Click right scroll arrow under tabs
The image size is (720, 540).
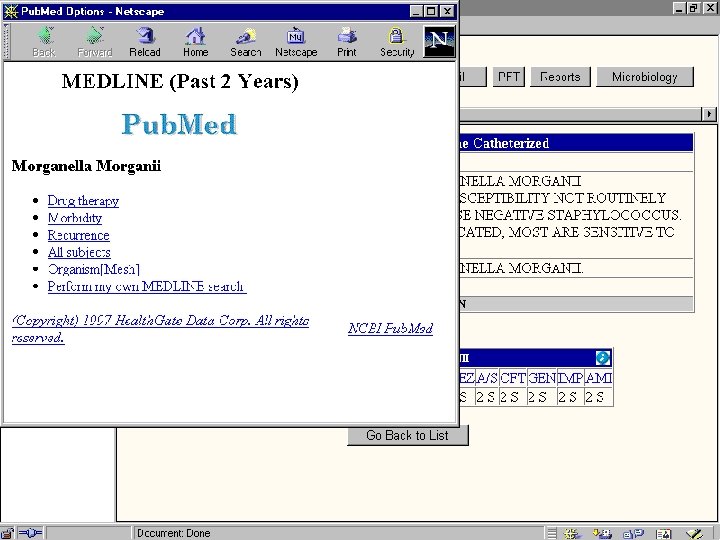tap(709, 114)
